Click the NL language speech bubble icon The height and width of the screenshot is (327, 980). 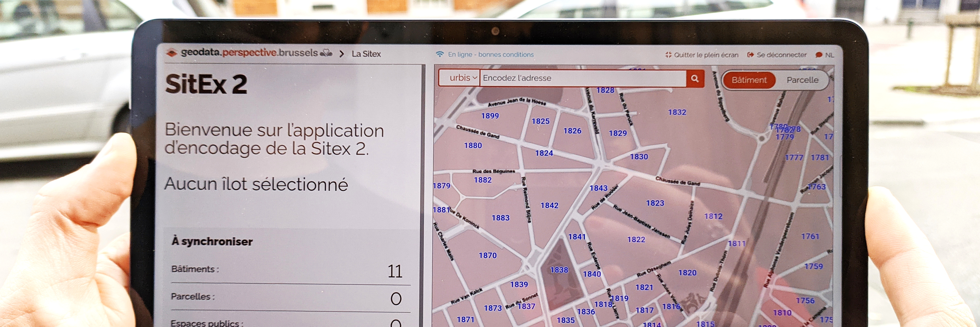(x=819, y=55)
